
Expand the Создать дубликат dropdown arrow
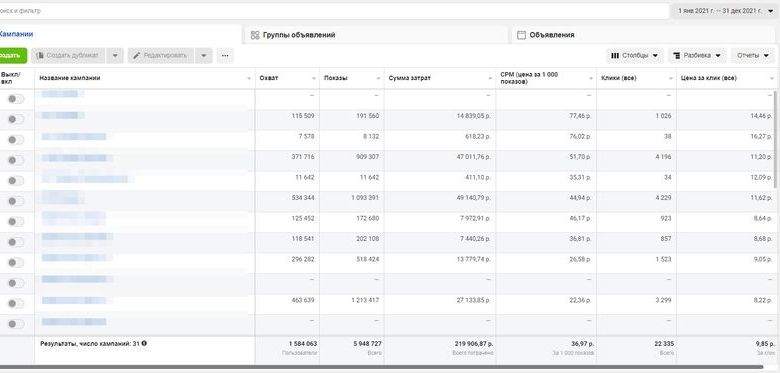pos(115,55)
